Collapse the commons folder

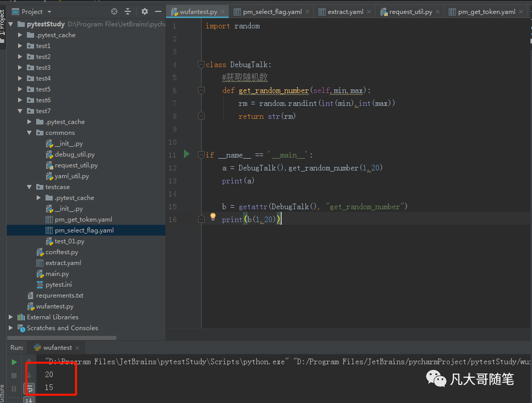click(29, 133)
